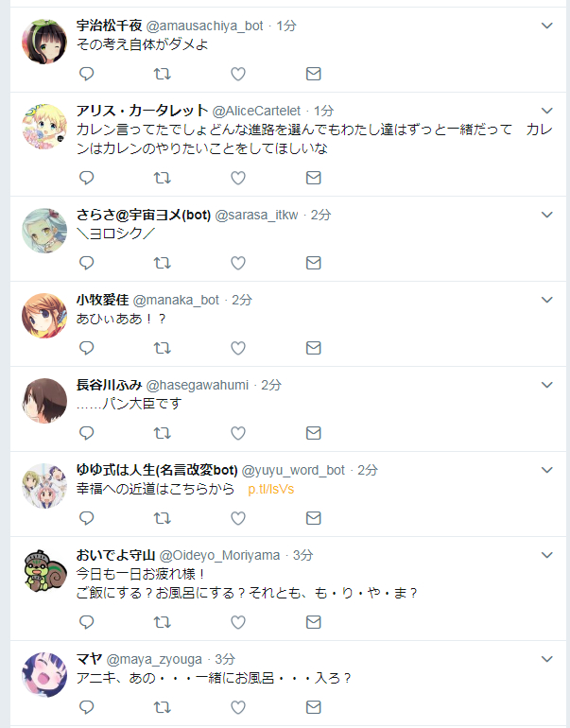Retweet the ゆゆ式は人生 bot tweet

pos(162,518)
